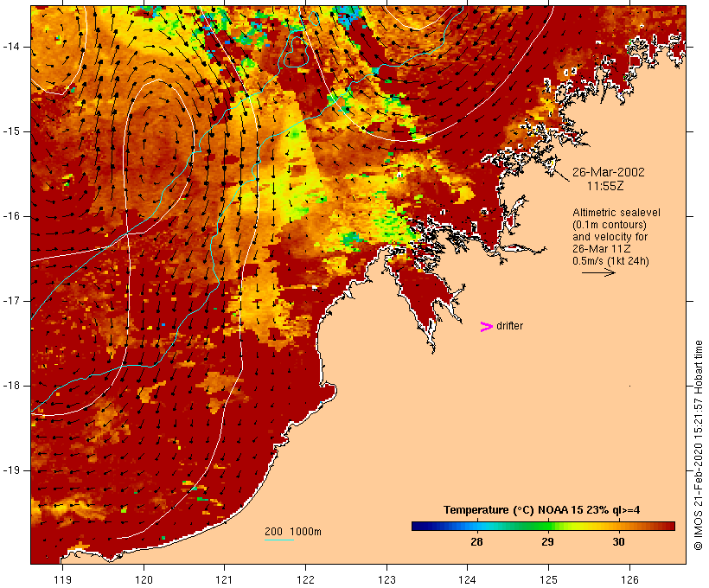Click the '122' longitude axis label
Image resolution: width=709 pixels, height=588 pixels.
tap(306, 580)
